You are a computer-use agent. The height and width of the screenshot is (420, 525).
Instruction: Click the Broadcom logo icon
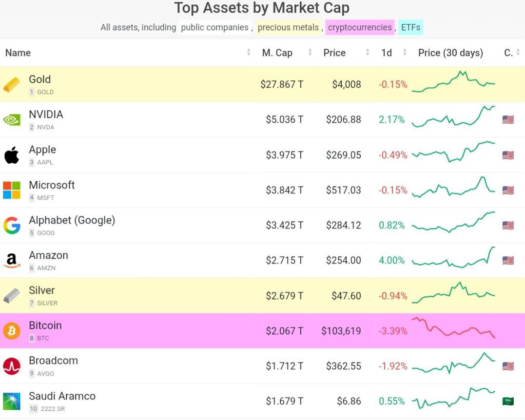click(x=12, y=366)
